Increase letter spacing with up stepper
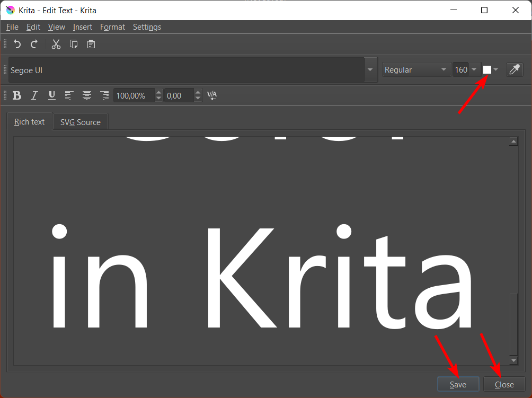Viewport: 532px width, 398px height. click(198, 92)
